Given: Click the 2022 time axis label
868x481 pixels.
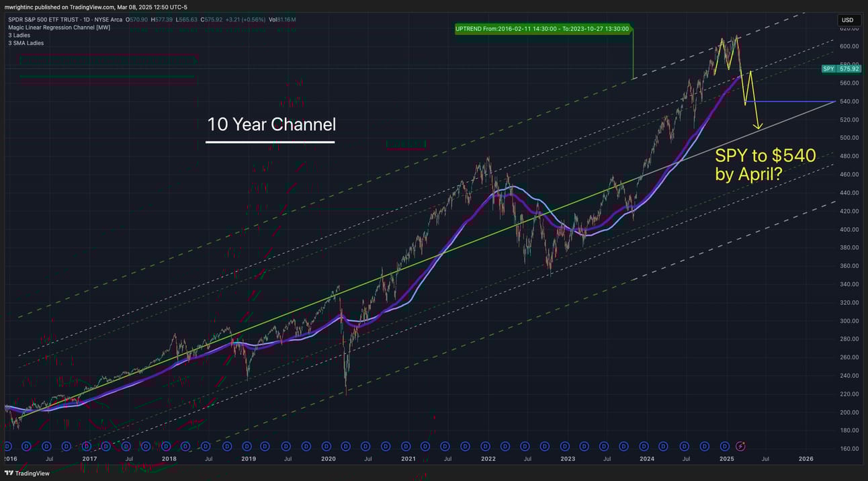Looking at the screenshot, I should pyautogui.click(x=488, y=459).
